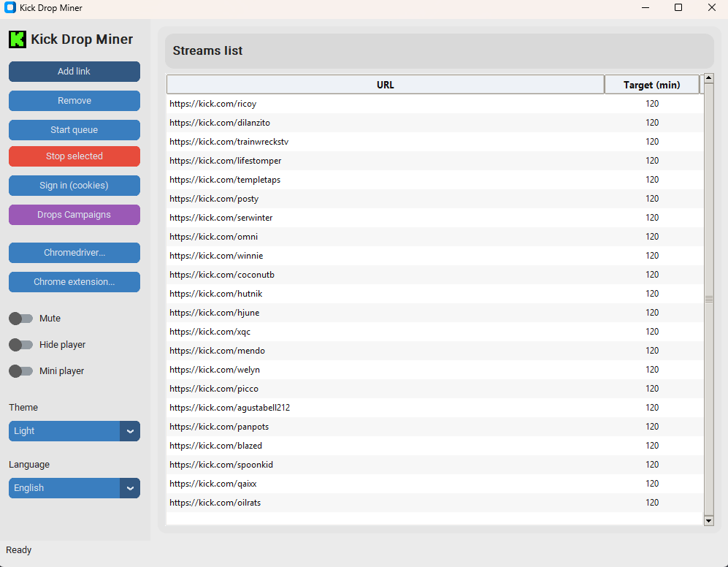Select the https://kick.com/templetaps row
This screenshot has width=728, height=567.
point(435,180)
